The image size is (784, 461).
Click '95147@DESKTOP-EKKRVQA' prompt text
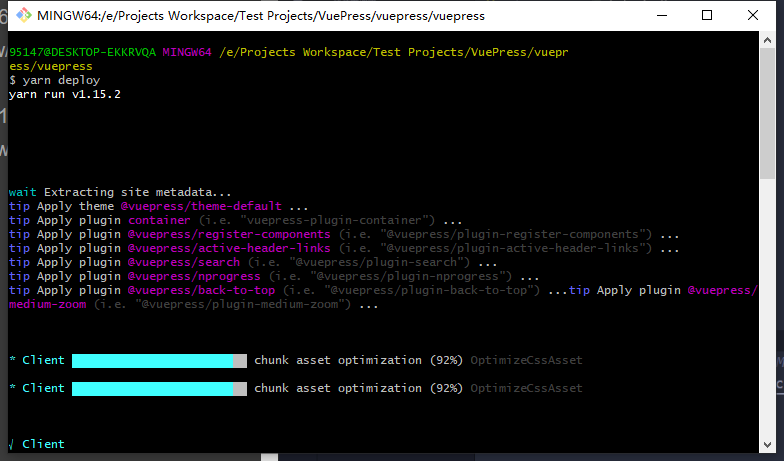click(82, 52)
